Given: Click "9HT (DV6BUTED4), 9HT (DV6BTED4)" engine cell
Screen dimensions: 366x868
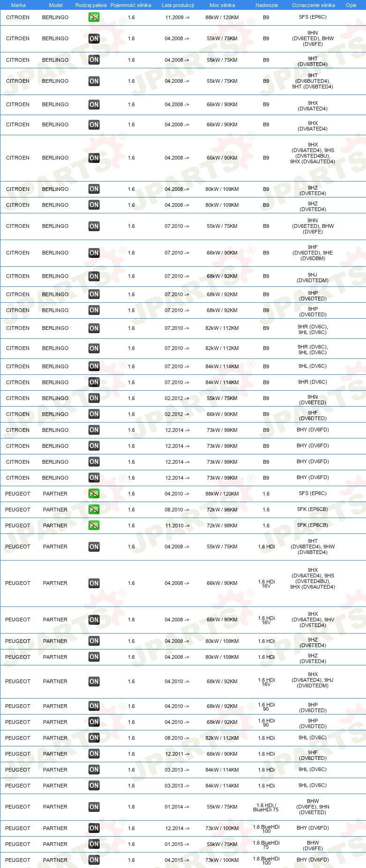Looking at the screenshot, I should (313, 81).
